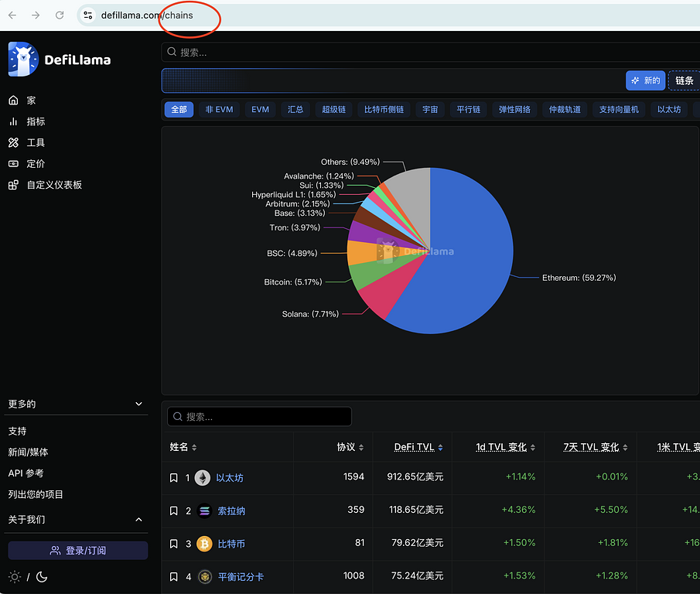Open 自定义仪表板 dashboard icon
The height and width of the screenshot is (594, 700).
coord(13,185)
